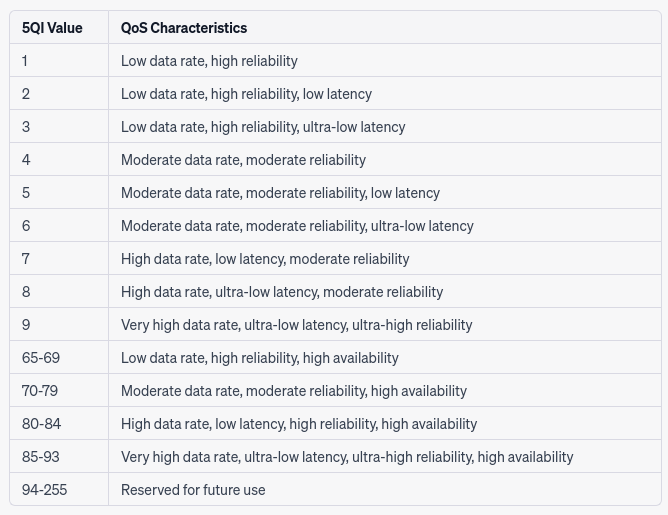Click the "QoS Characteristics" column header
Viewport: 668px width, 515px height.
[184, 28]
